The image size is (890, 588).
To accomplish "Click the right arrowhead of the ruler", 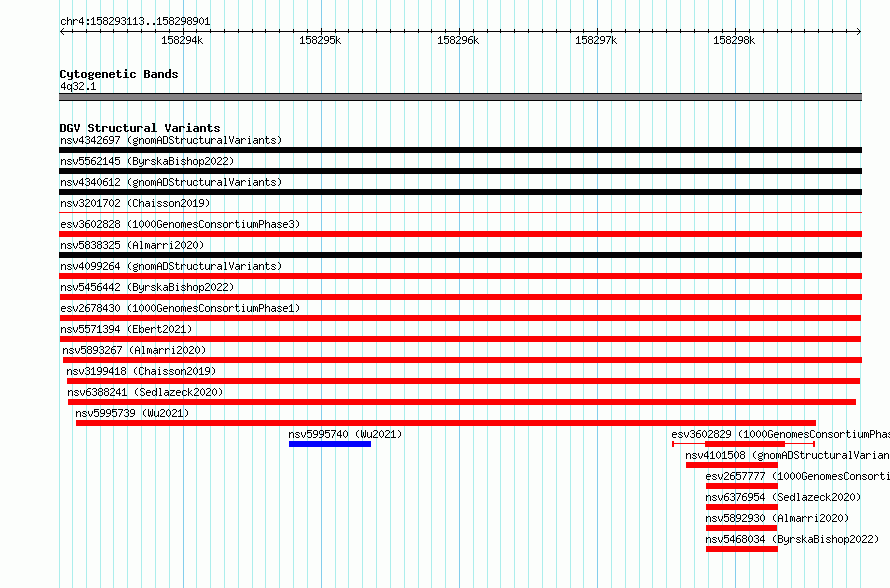I will pyautogui.click(x=859, y=32).
